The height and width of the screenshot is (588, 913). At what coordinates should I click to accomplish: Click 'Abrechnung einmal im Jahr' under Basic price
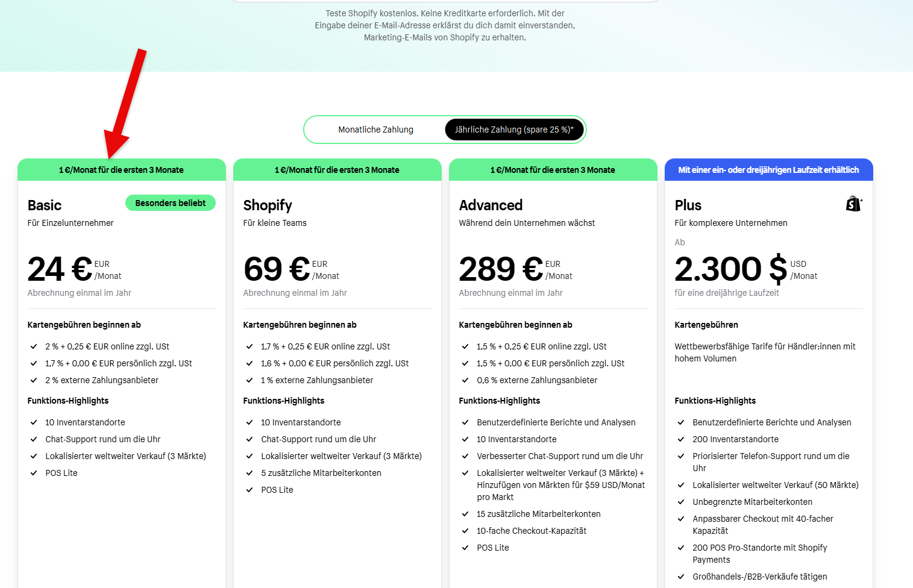click(x=80, y=293)
